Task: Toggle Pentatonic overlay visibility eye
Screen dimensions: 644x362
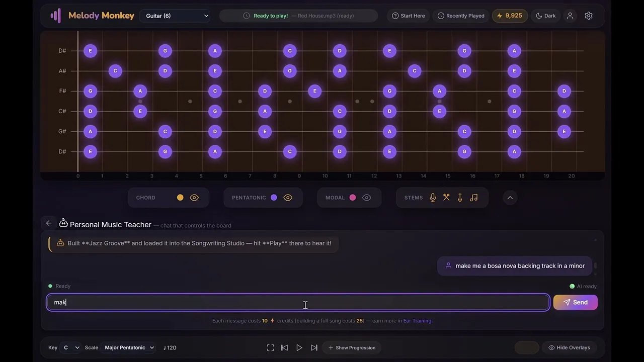Action: (x=288, y=198)
